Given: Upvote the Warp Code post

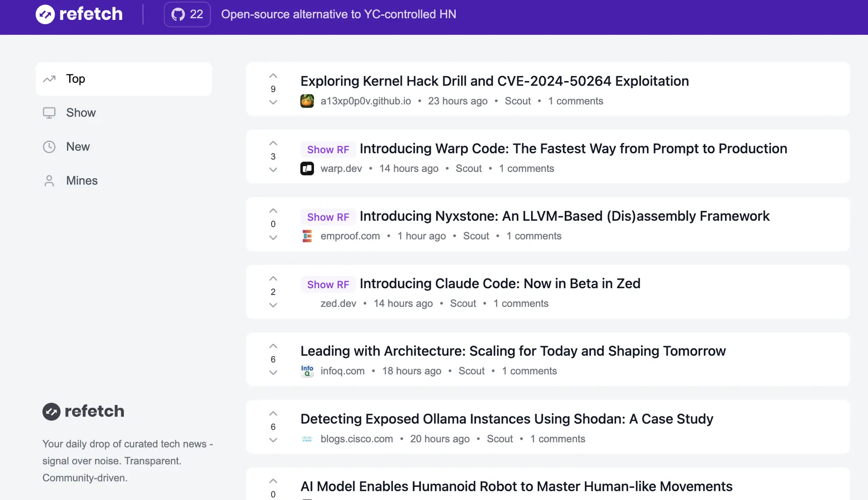Looking at the screenshot, I should pyautogui.click(x=273, y=143).
